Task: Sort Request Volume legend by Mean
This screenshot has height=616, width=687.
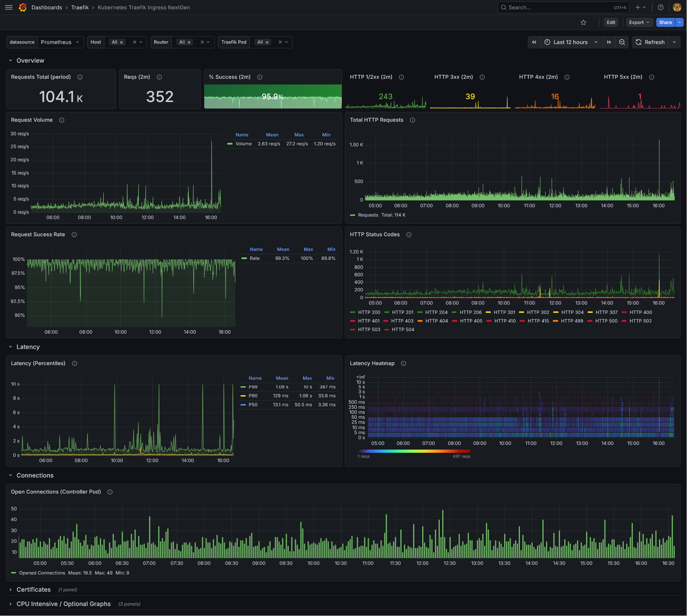Action: pos(272,135)
